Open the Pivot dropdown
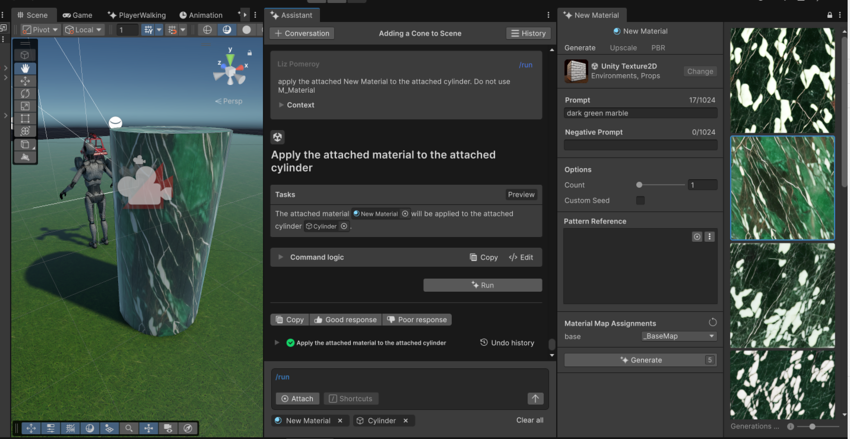Image resolution: width=850 pixels, height=439 pixels. click(40, 30)
